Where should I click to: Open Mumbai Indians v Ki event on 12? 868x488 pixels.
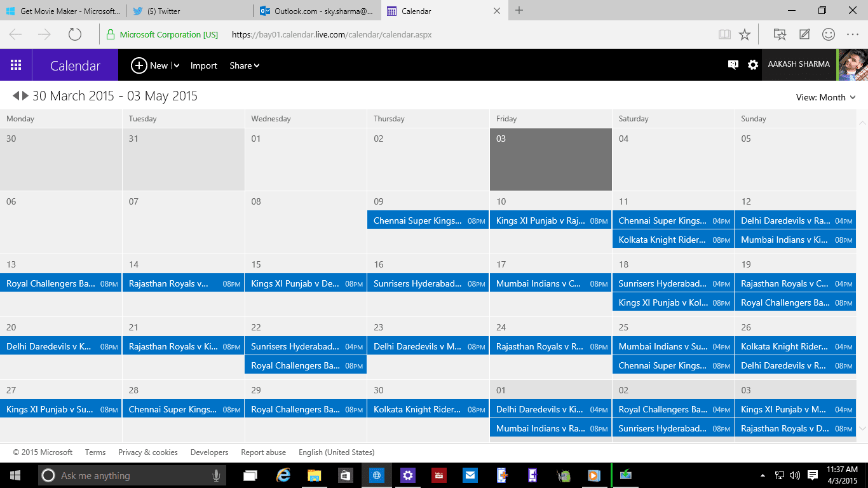pyautogui.click(x=796, y=240)
